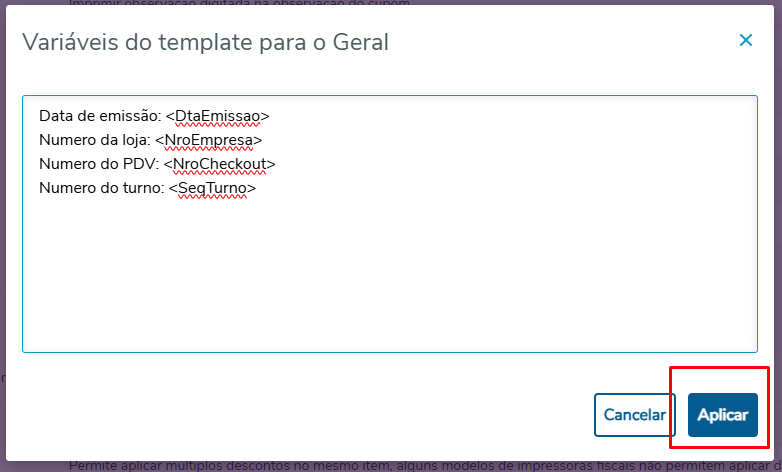Image resolution: width=782 pixels, height=472 pixels.
Task: Click the word 'Geral' in the dialog title
Action: (x=360, y=42)
